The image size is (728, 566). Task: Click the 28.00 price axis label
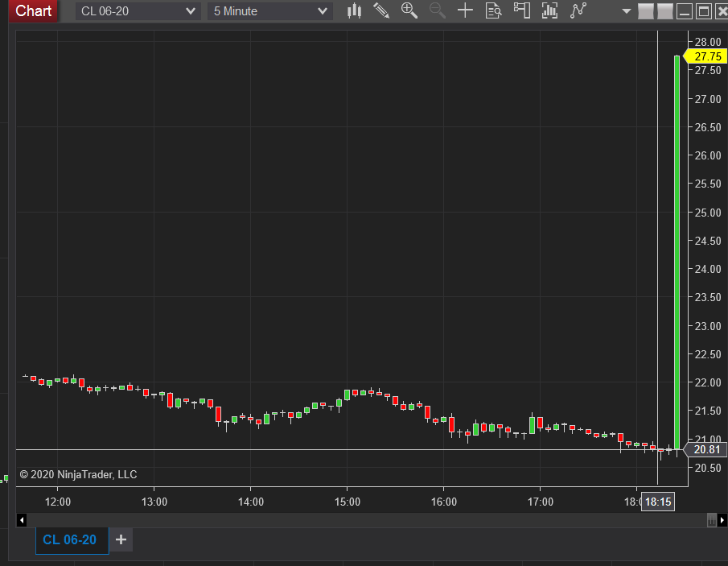(x=708, y=42)
